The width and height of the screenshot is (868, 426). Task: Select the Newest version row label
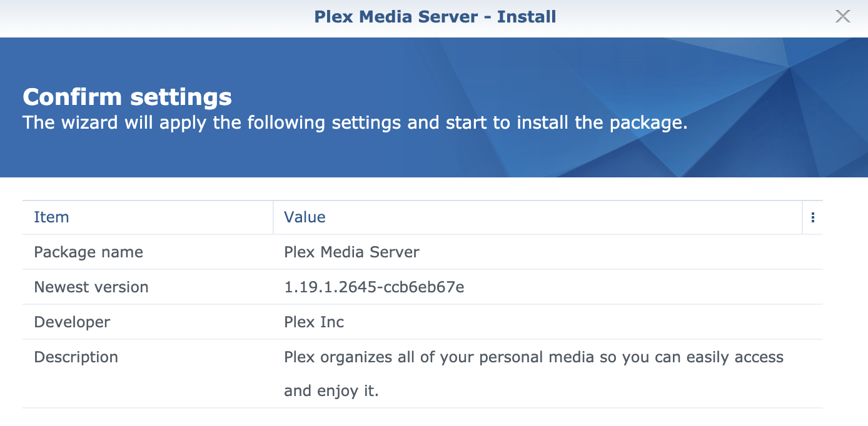[91, 287]
